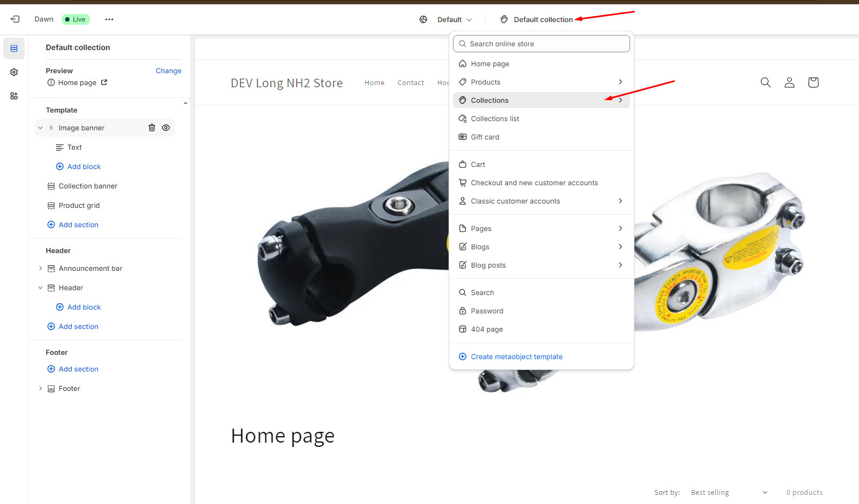Click the Footer section icon
The width and height of the screenshot is (859, 504).
[x=51, y=388]
